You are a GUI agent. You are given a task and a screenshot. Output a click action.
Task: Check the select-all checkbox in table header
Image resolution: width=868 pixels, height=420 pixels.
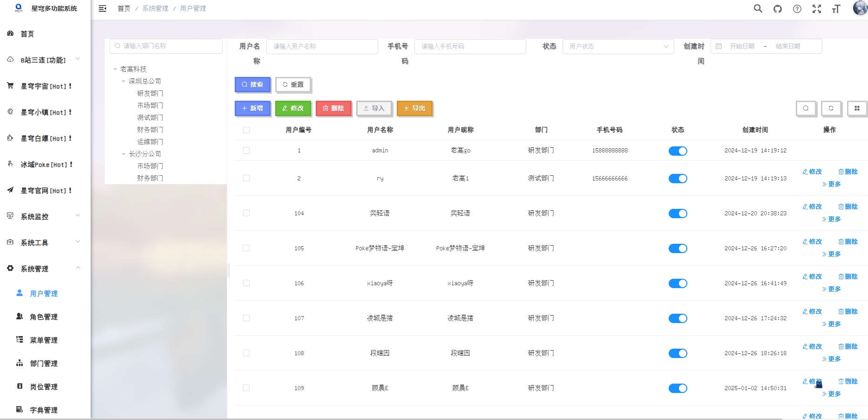(246, 130)
